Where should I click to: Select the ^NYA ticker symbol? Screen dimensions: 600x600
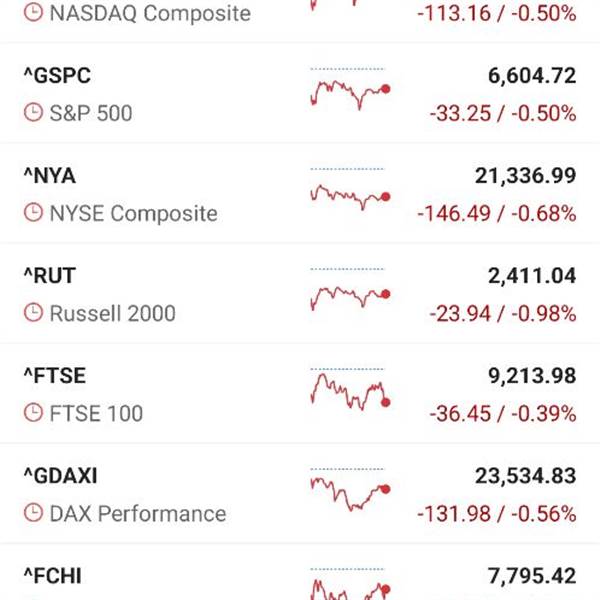(49, 176)
